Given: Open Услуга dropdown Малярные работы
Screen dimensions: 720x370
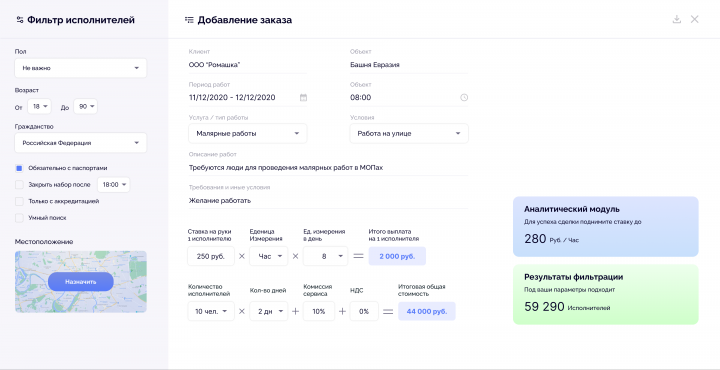Looking at the screenshot, I should [x=248, y=134].
